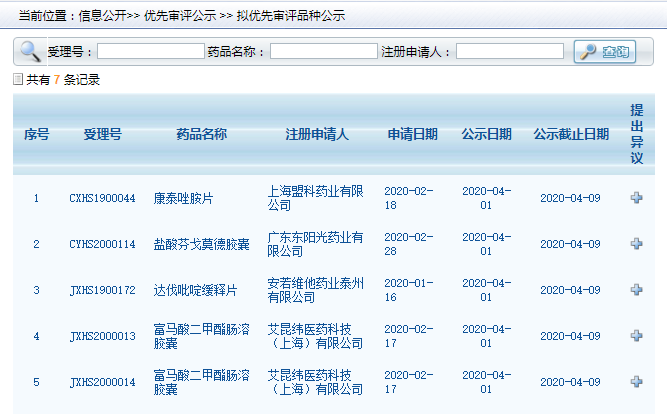Image resolution: width=667 pixels, height=414 pixels.
Task: Click the 药品名称 column header
Action: coord(202,134)
